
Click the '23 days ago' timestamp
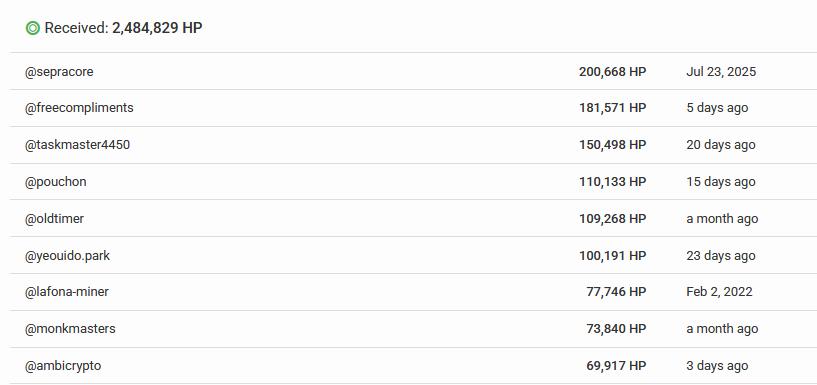point(721,256)
